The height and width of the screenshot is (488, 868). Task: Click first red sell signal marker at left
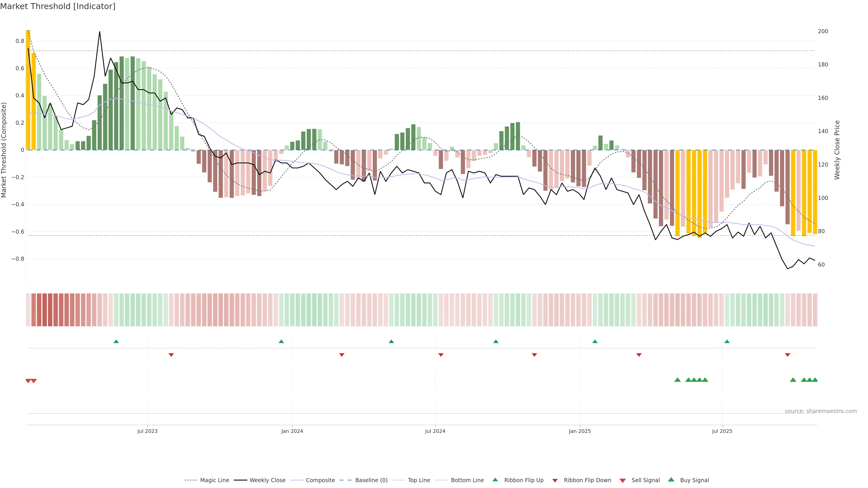(28, 381)
